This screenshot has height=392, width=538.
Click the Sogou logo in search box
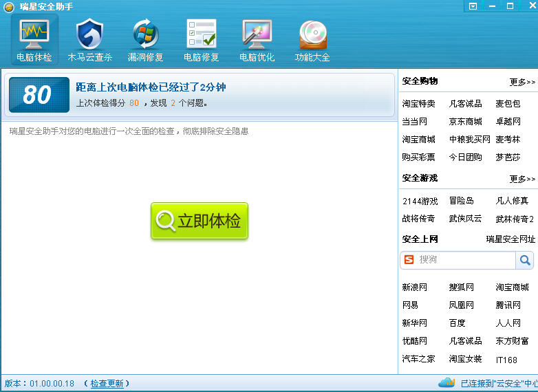(x=409, y=260)
